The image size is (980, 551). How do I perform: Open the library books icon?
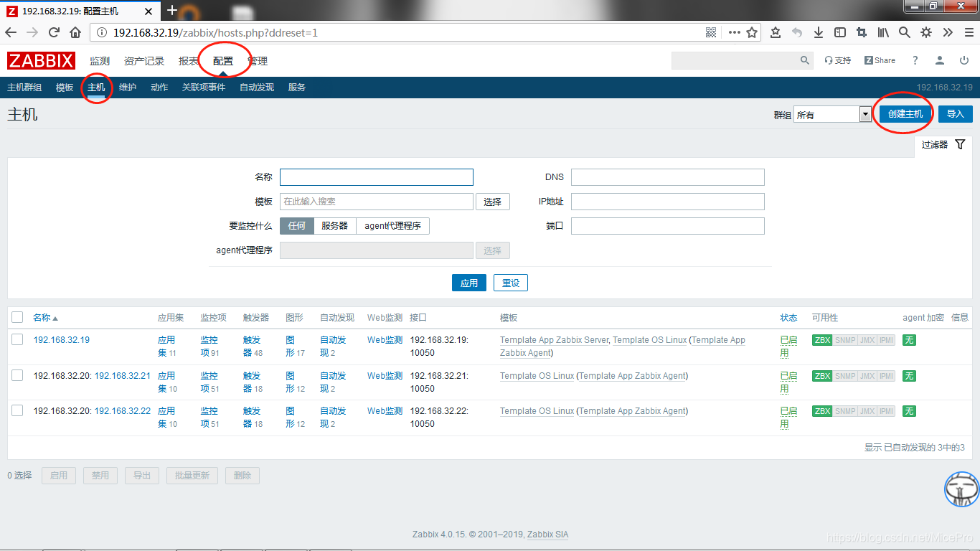point(883,32)
